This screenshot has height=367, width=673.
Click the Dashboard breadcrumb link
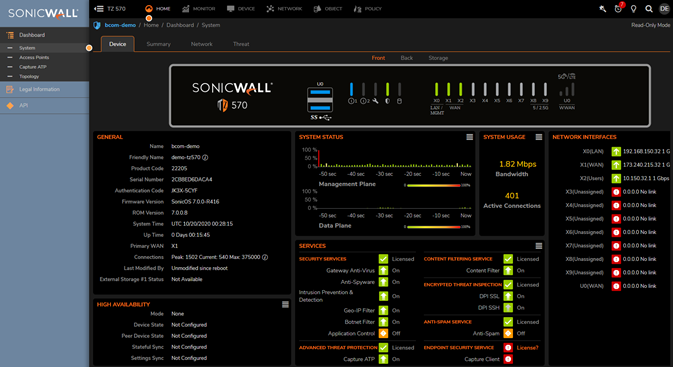click(180, 25)
